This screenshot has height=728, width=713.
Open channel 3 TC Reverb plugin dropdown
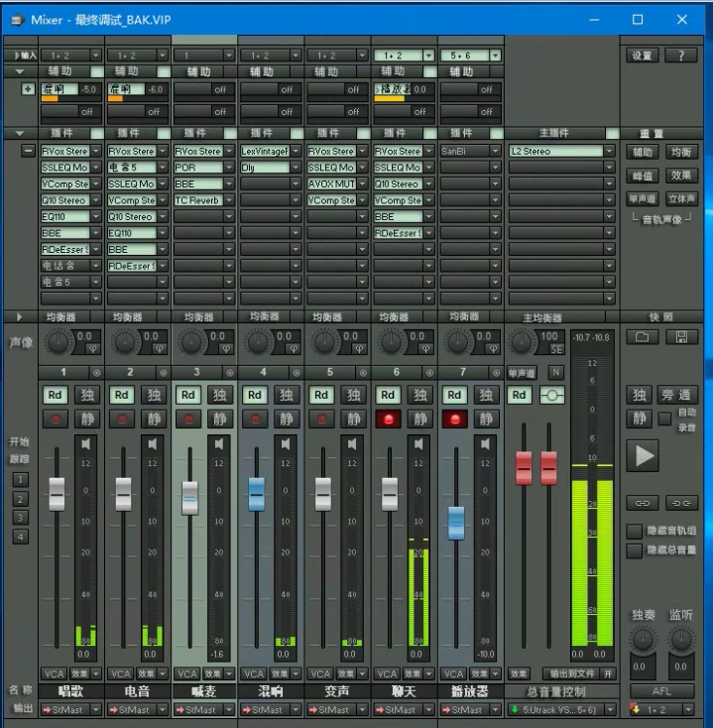click(229, 200)
